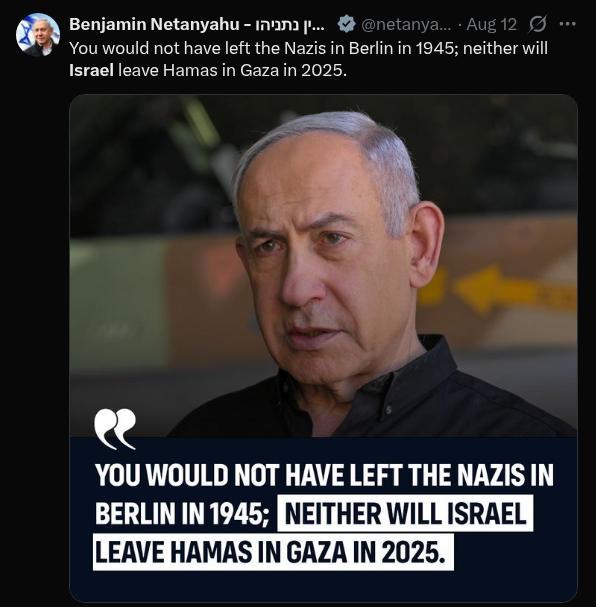Click the dark navy caption banner background
The image size is (596, 607).
pyautogui.click(x=323, y=585)
